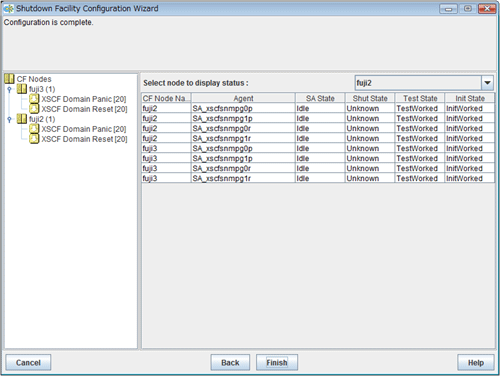Click XSCF Domain Reset icon under fuji3
This screenshot has width=500, height=376.
tap(34, 109)
